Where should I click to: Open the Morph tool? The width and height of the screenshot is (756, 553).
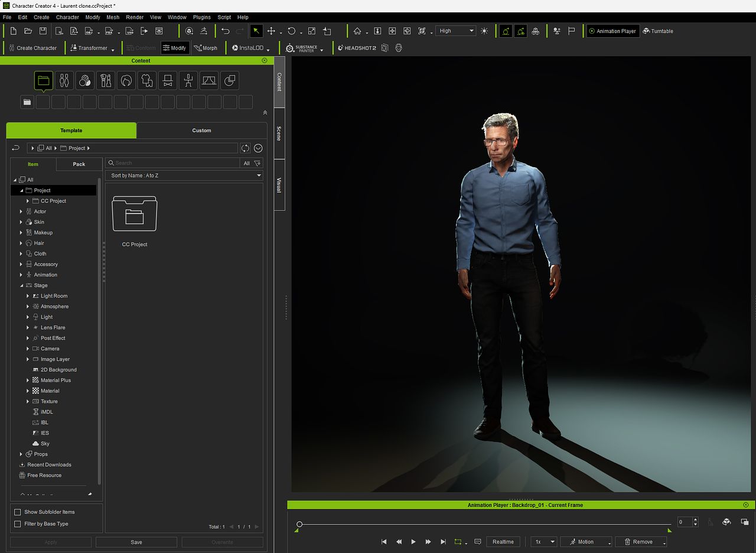point(206,48)
